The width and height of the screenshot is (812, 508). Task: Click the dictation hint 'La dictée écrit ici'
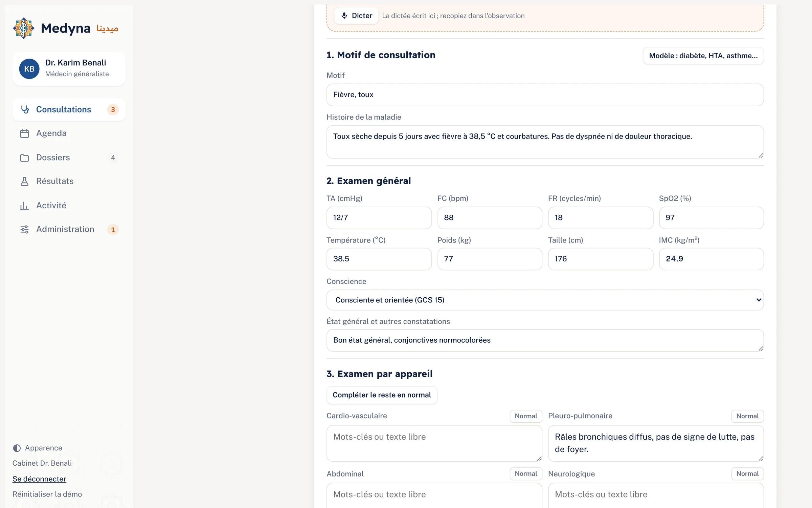point(453,16)
